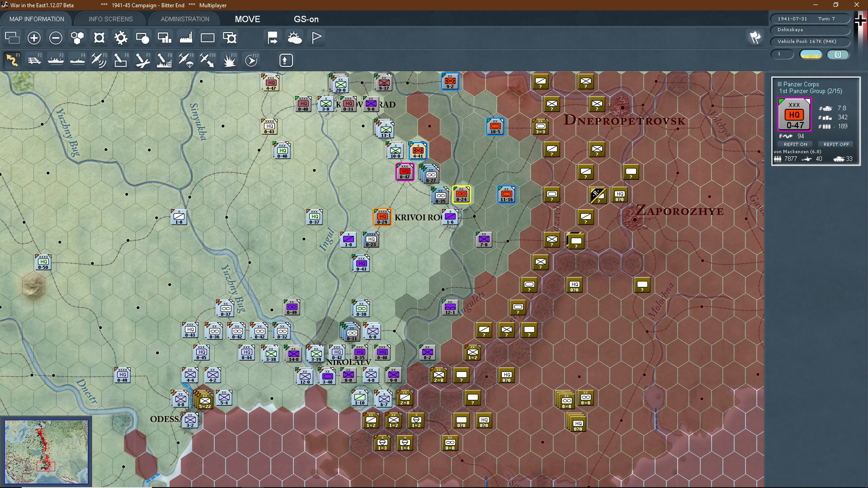868x488 pixels.
Task: Click the F11 build-up explosion icon
Action: point(229,60)
